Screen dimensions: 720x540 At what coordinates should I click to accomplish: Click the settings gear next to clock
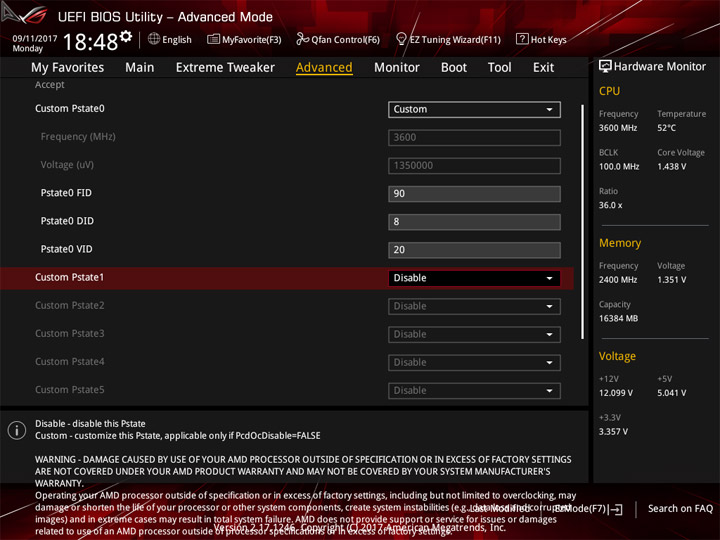(x=126, y=36)
